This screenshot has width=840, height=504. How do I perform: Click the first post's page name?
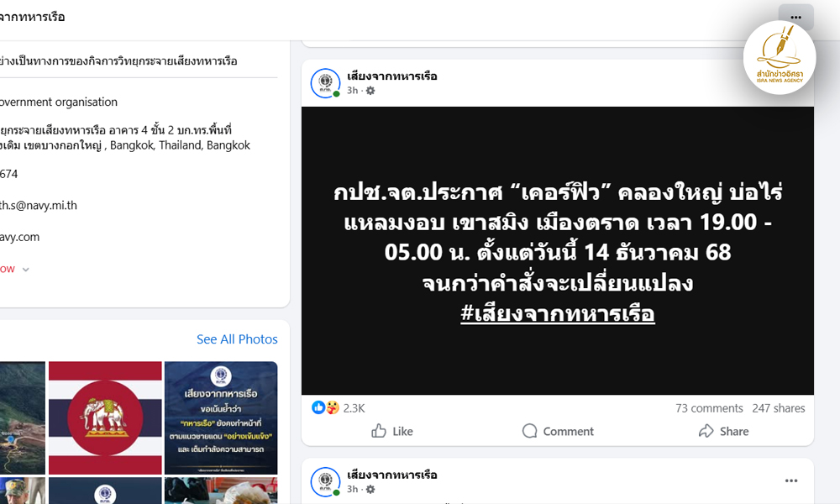(392, 76)
